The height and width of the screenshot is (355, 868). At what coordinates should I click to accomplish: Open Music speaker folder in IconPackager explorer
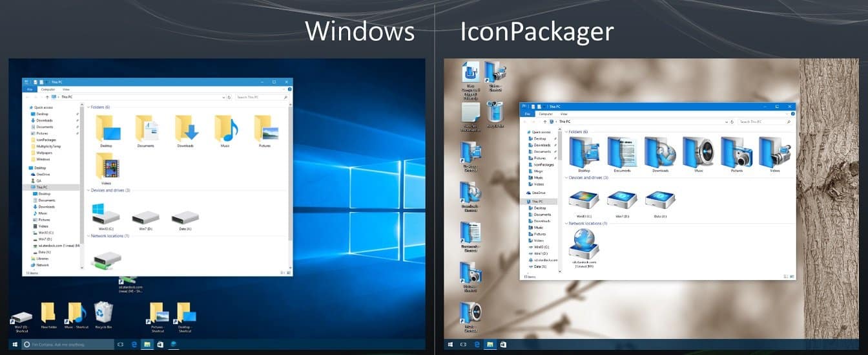[x=698, y=154]
